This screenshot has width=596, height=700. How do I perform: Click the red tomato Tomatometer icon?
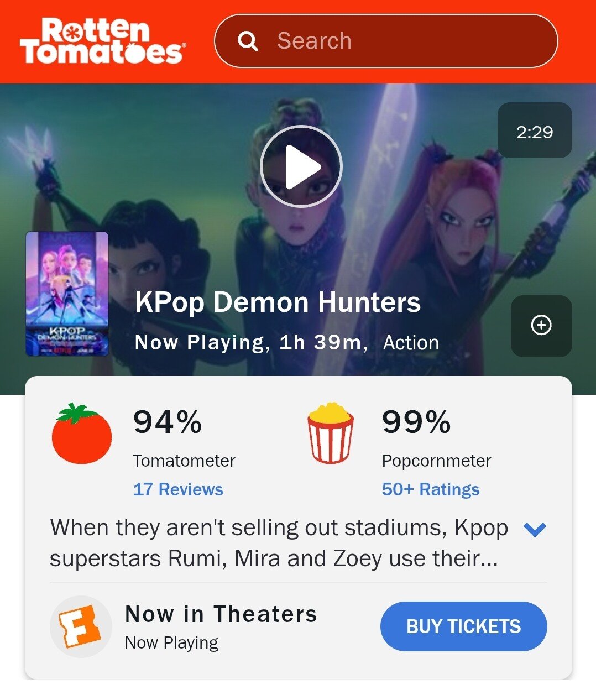click(82, 434)
